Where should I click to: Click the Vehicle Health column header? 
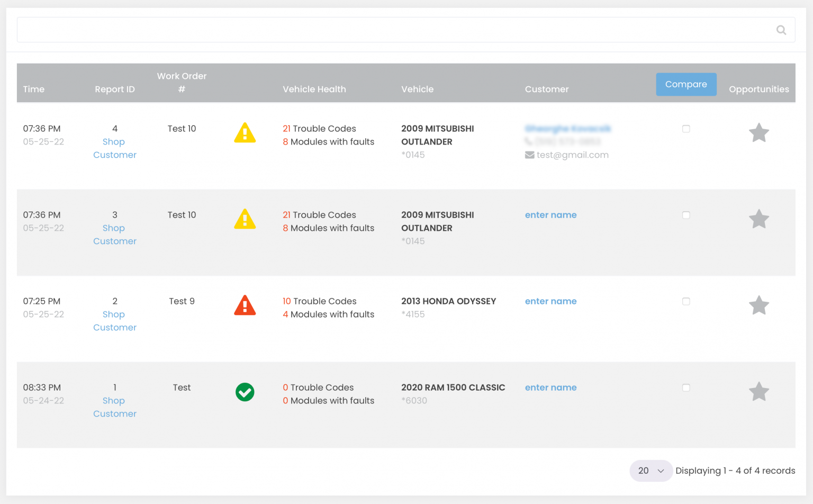point(314,89)
